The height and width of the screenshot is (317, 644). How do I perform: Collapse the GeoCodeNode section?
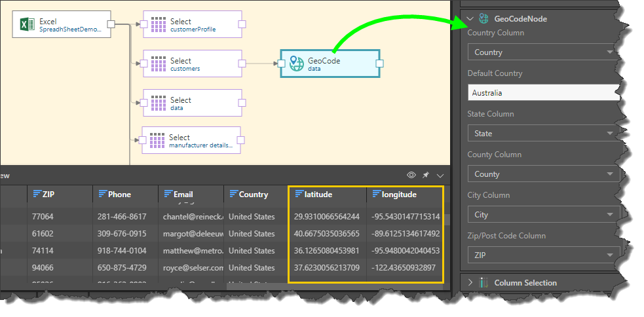(x=470, y=19)
